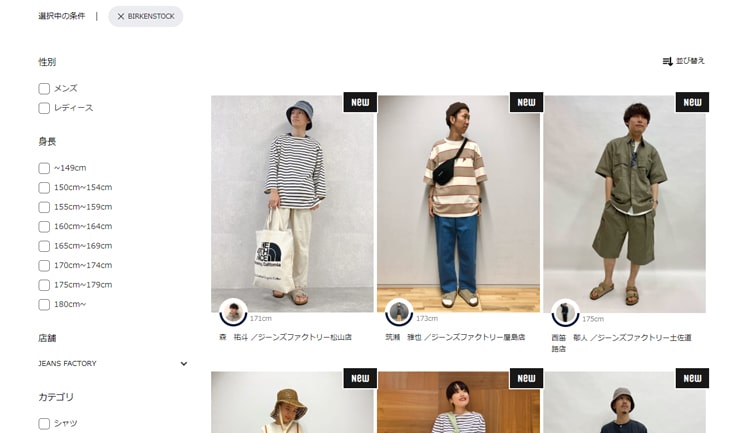Open the 並び替え sort menu

pos(684,61)
